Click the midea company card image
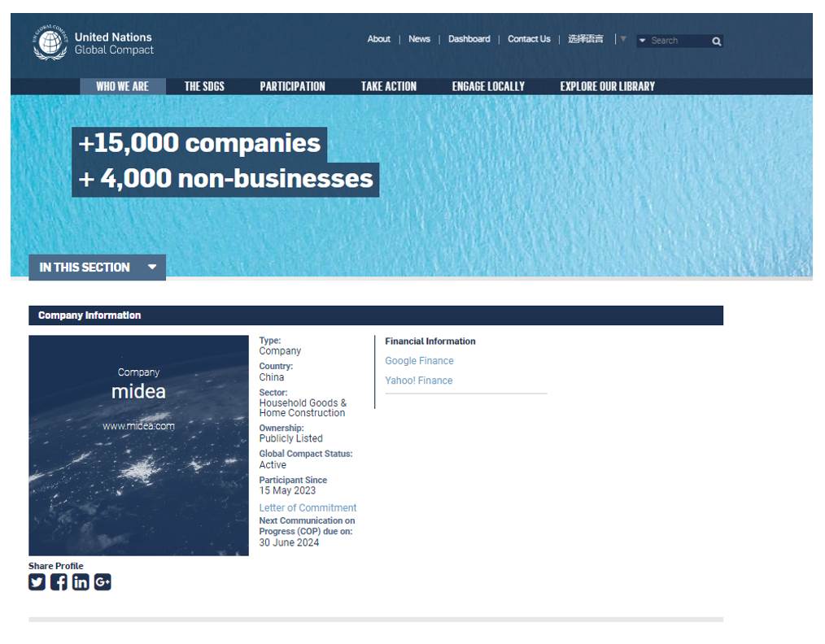Screen dimensions: 825x644 click(138, 446)
